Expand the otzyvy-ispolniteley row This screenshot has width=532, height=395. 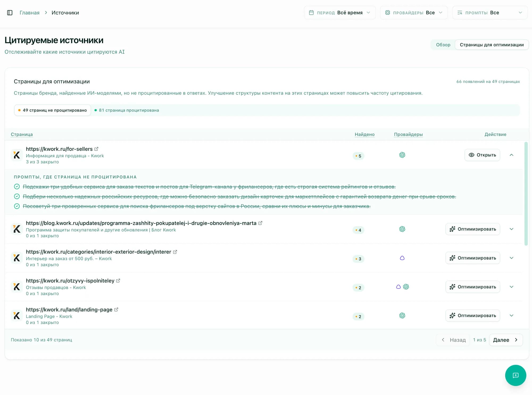tap(512, 287)
